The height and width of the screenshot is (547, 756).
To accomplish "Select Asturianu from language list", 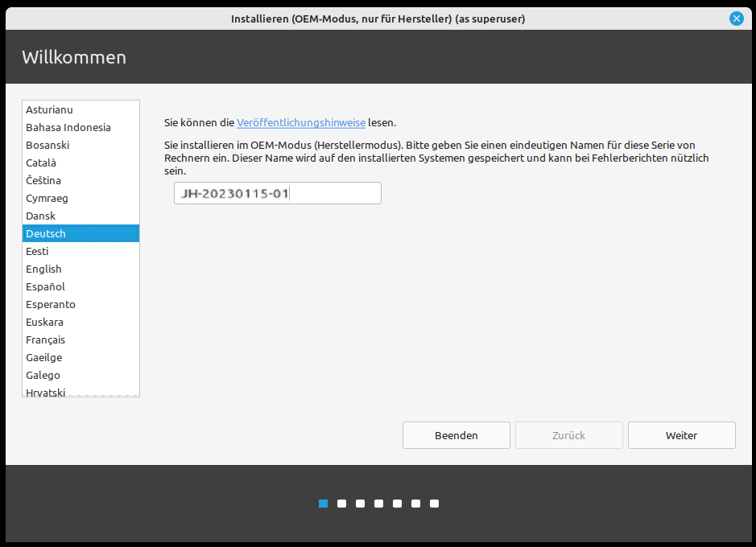I will [x=50, y=109].
